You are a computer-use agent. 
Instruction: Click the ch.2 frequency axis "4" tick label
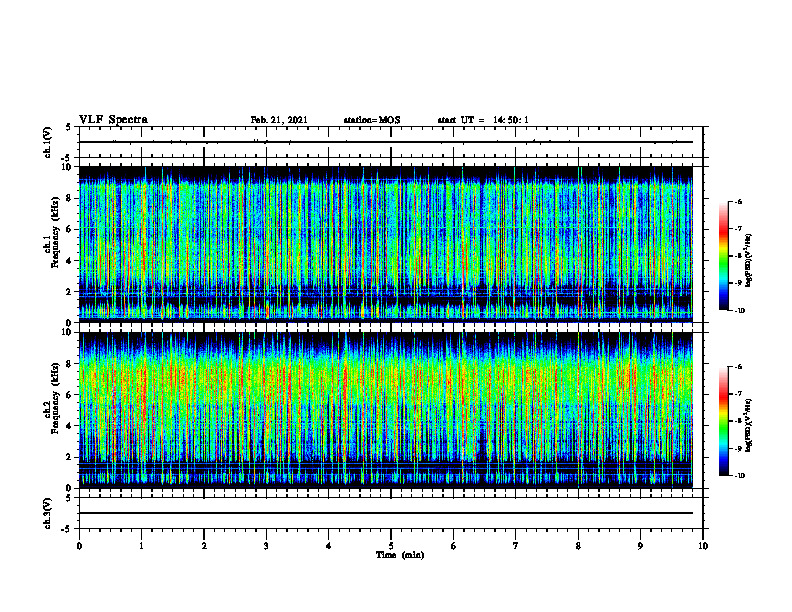click(x=69, y=426)
